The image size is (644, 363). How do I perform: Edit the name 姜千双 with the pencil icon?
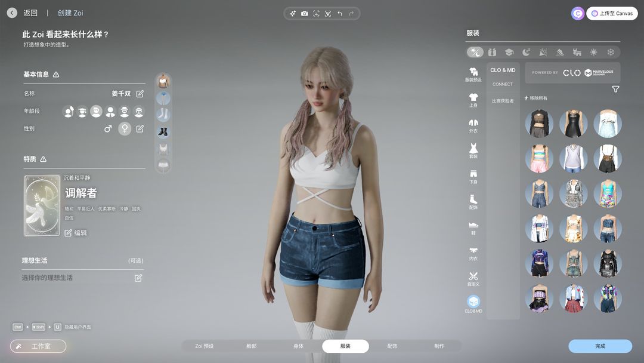click(140, 94)
